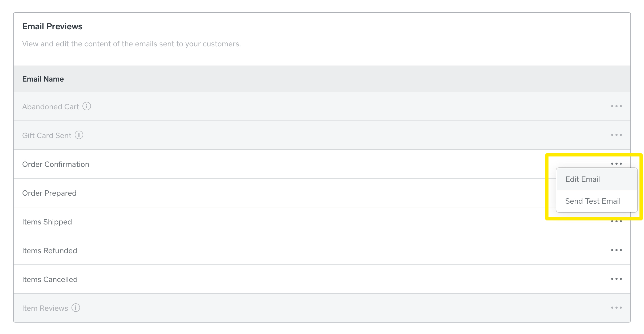Select the Items Shipped email row
Screen dimensions: 644x334
(322, 222)
